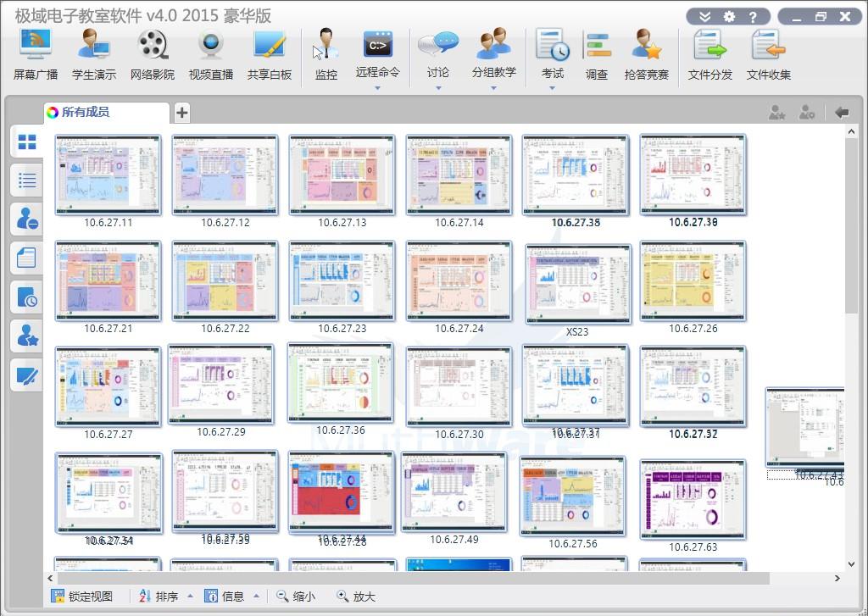Screen dimensions: 868x616
Task: Open settings gear in title bar
Action: (729, 17)
